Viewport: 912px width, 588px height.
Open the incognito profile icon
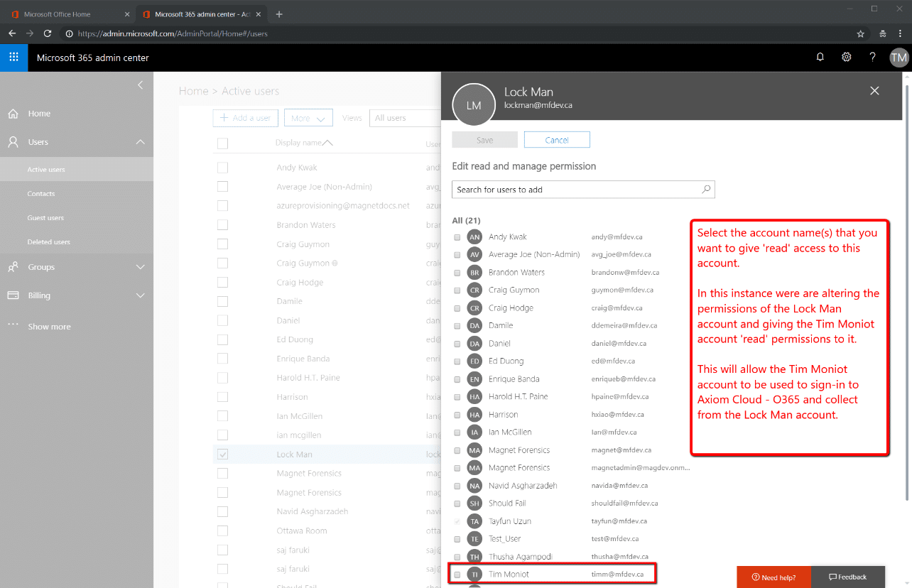[882, 33]
